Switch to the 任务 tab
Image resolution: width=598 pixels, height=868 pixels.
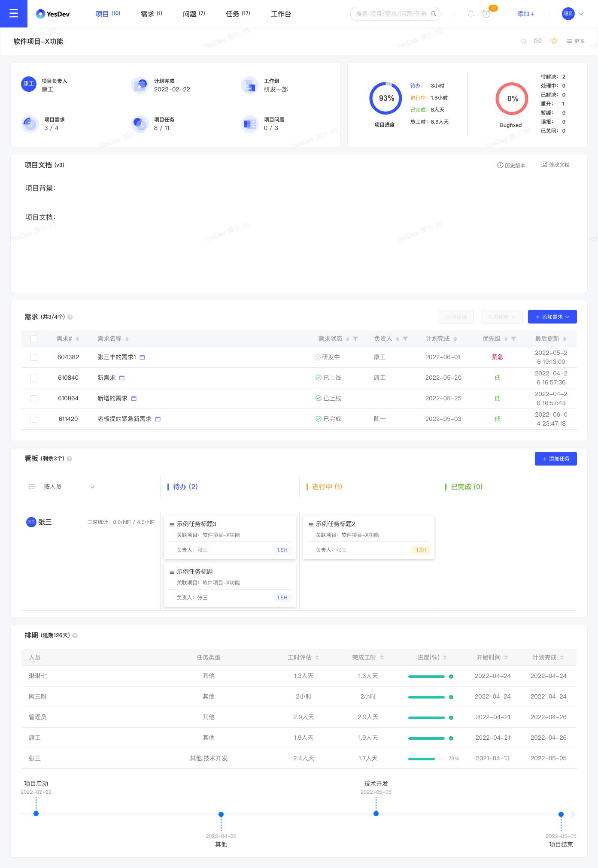pyautogui.click(x=238, y=14)
